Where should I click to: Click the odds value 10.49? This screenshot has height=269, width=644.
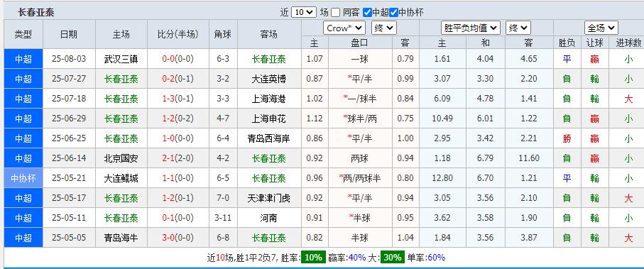coord(442,119)
